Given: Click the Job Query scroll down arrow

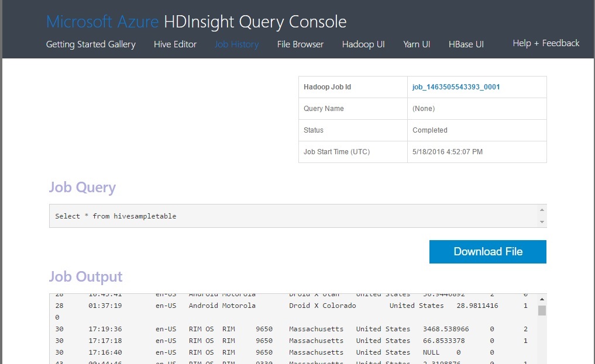Looking at the screenshot, I should tap(542, 222).
